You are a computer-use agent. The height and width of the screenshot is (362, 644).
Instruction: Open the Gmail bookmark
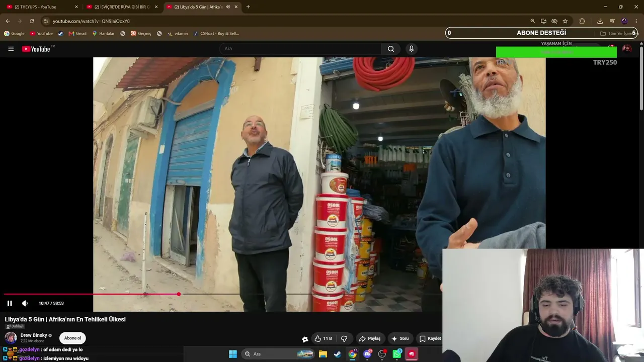point(77,34)
